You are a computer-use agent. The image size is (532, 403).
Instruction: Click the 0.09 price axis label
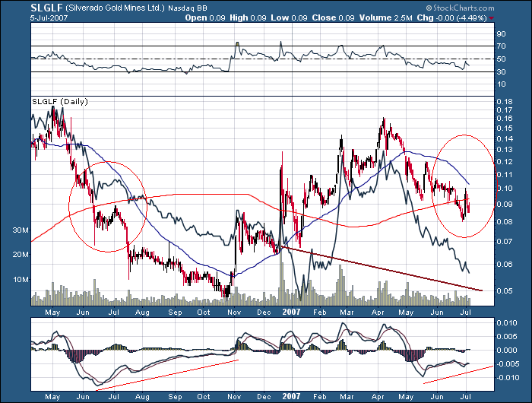[x=505, y=204]
